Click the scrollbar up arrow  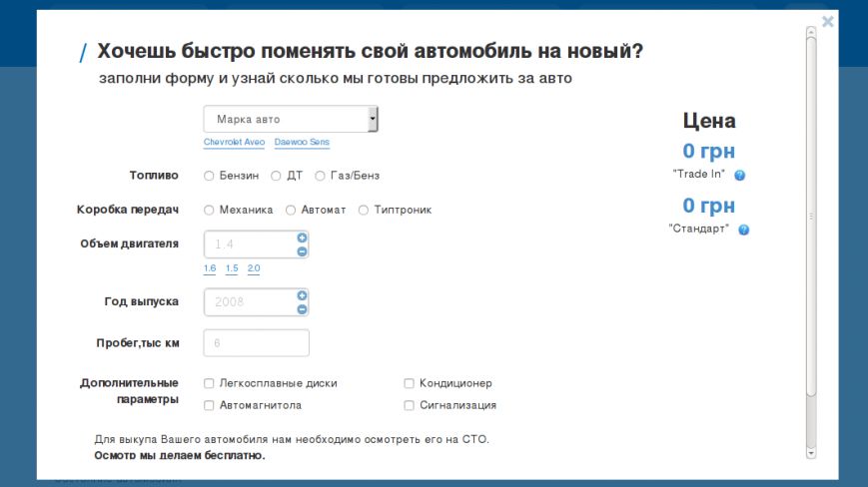[811, 32]
